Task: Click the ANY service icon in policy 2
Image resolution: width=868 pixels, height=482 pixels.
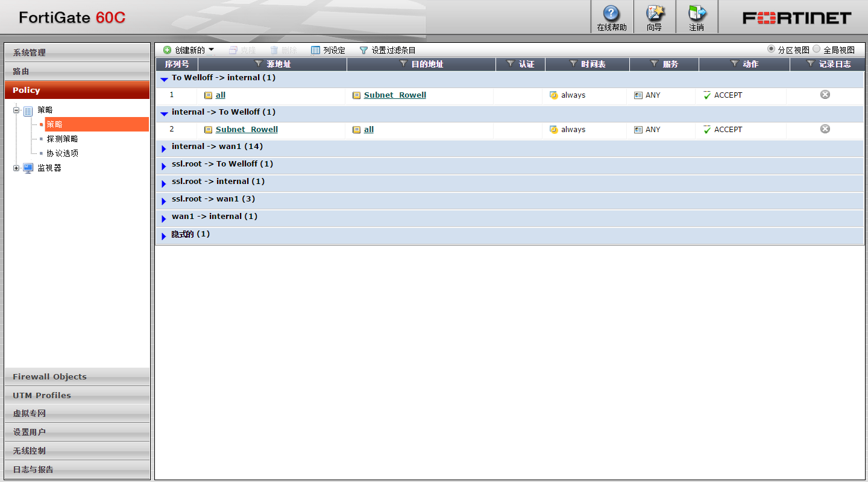Action: 638,130
